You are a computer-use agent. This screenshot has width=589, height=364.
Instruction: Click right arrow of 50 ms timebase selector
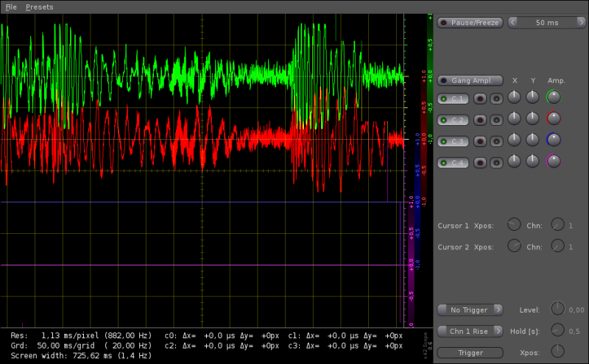coord(582,23)
